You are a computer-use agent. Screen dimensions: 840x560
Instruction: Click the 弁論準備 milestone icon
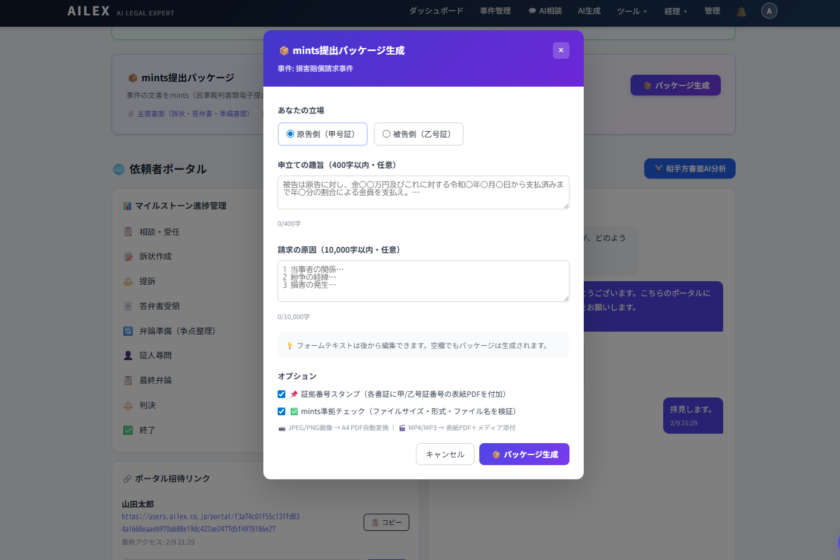pos(127,330)
